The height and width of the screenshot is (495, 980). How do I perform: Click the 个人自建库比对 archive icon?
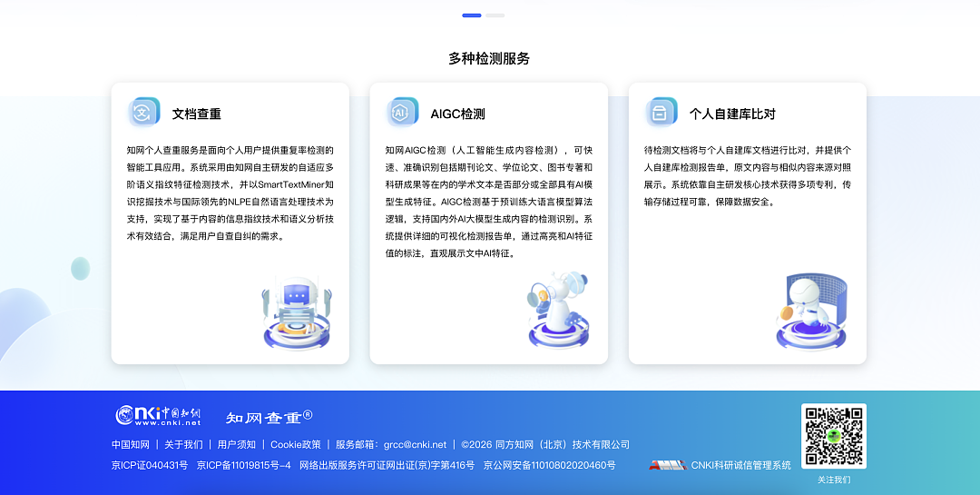tap(661, 113)
